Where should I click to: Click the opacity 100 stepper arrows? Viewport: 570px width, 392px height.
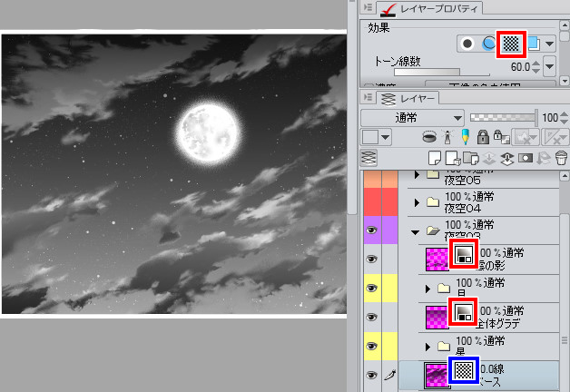[x=564, y=118]
